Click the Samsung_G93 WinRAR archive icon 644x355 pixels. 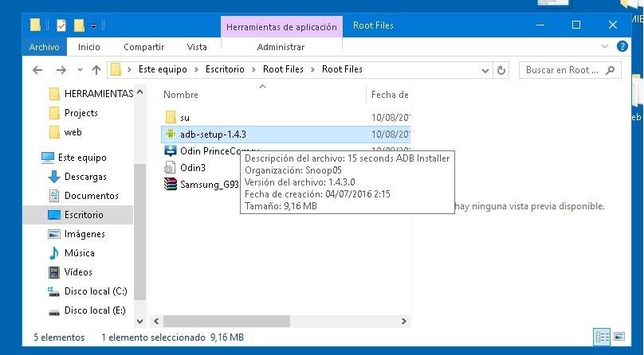[x=171, y=185]
